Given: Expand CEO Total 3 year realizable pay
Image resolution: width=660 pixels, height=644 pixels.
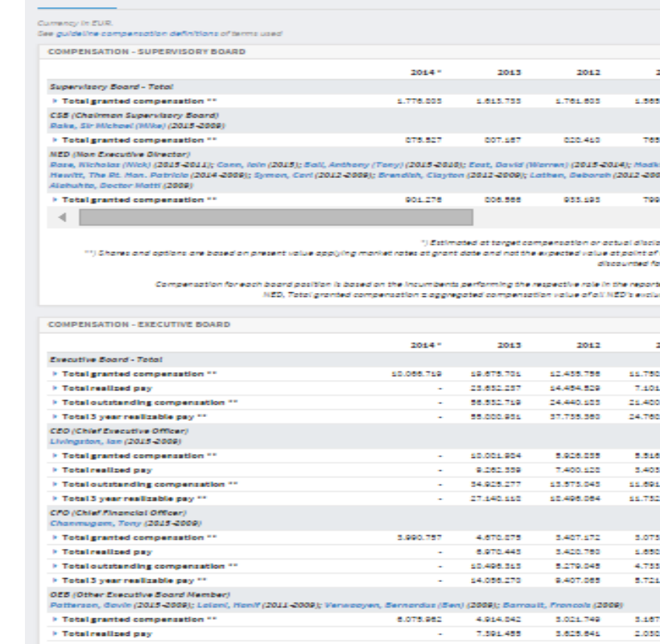Looking at the screenshot, I should click(x=54, y=498).
